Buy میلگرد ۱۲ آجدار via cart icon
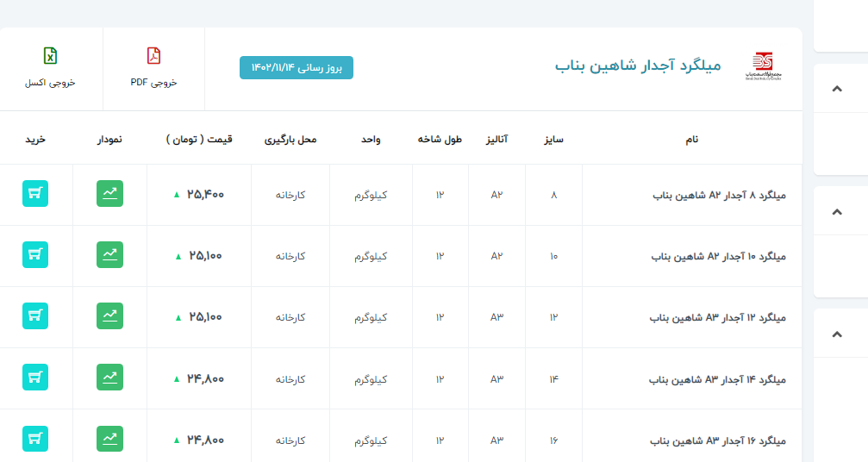The height and width of the screenshot is (462, 868). click(x=35, y=316)
